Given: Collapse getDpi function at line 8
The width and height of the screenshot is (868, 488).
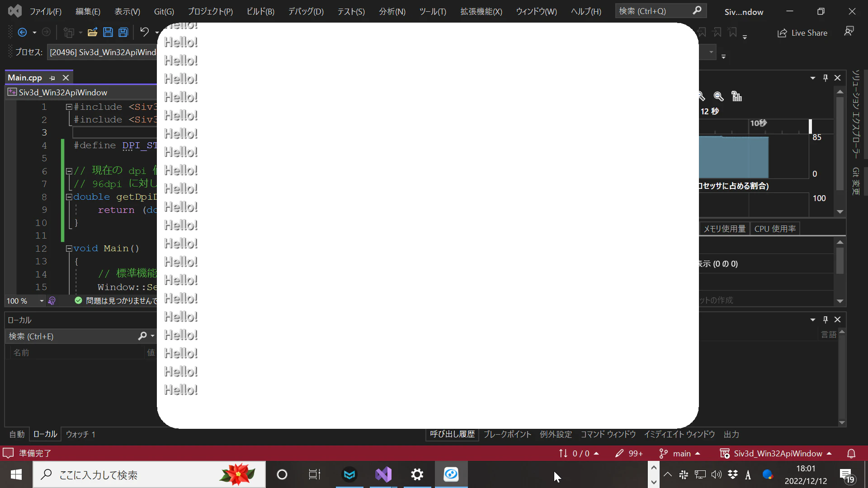Looking at the screenshot, I should point(69,197).
